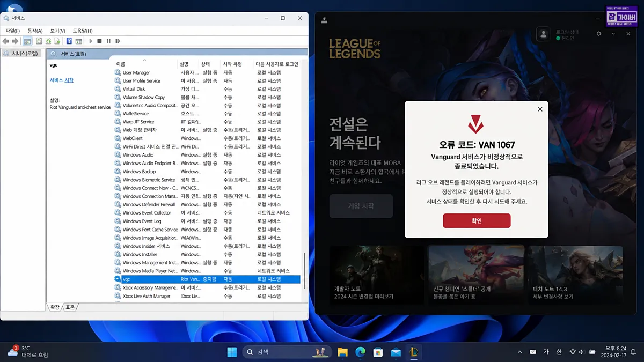Open the Riot client settings gear

[599, 34]
